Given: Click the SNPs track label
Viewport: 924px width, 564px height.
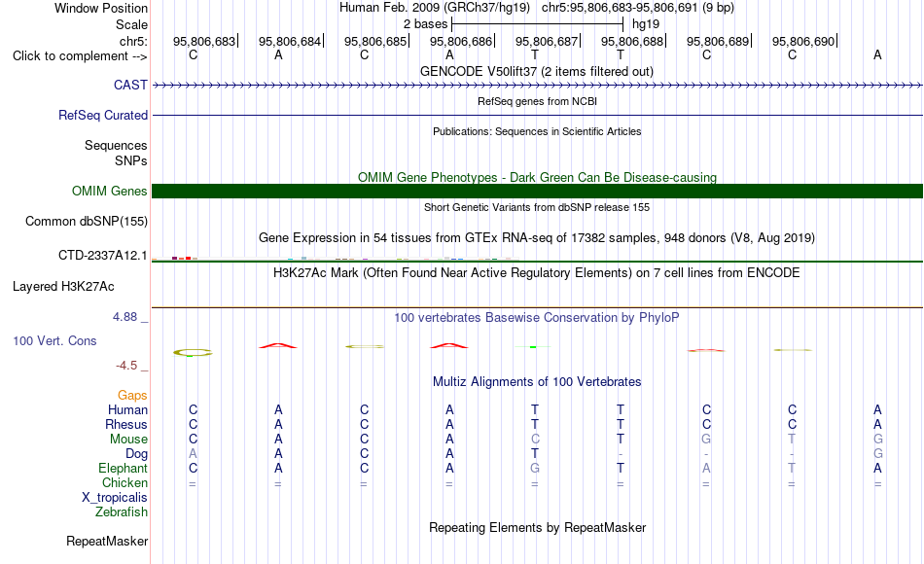Looking at the screenshot, I should (x=131, y=160).
